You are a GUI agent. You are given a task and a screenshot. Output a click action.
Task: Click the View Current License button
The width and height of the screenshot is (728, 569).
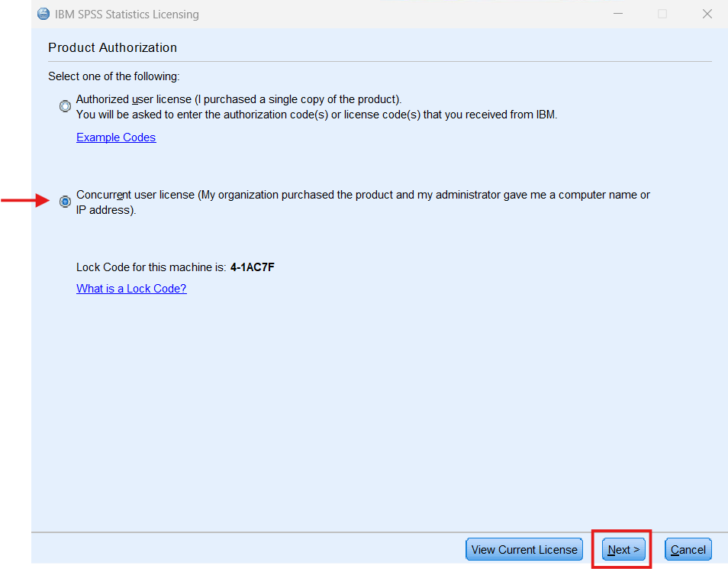[x=524, y=549]
